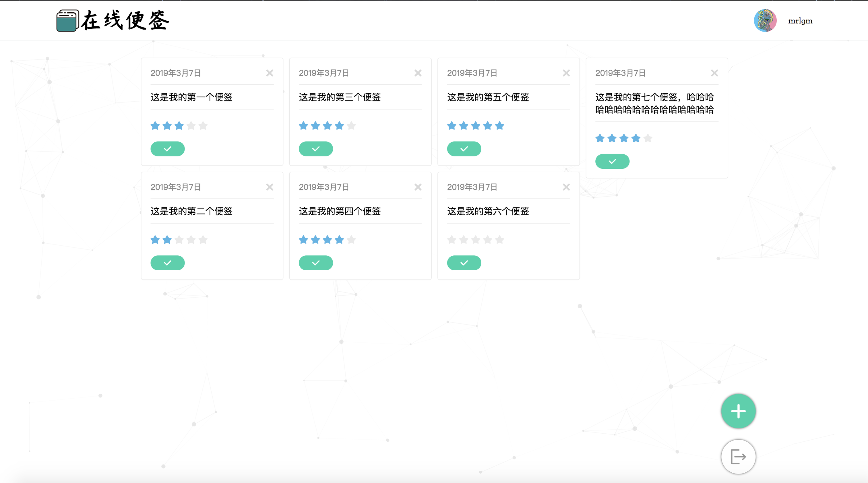Remove the 第六个便签 note via X
Image resolution: width=868 pixels, height=483 pixels.
[566, 187]
